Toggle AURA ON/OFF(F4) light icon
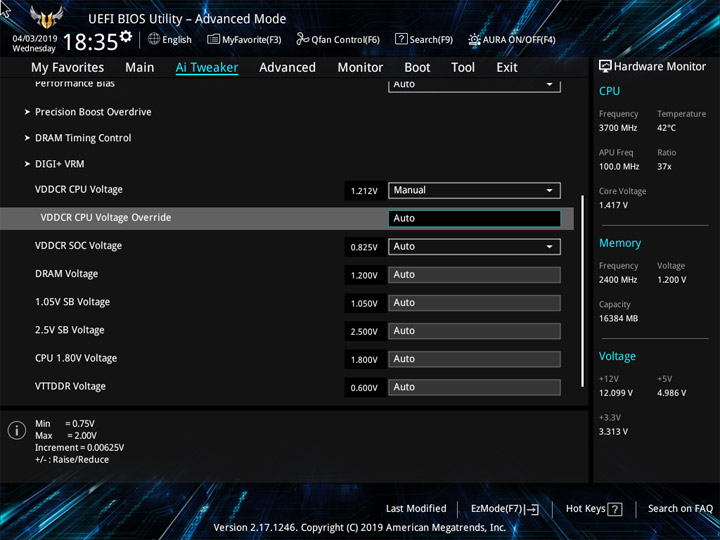The width and height of the screenshot is (720, 540). point(474,39)
